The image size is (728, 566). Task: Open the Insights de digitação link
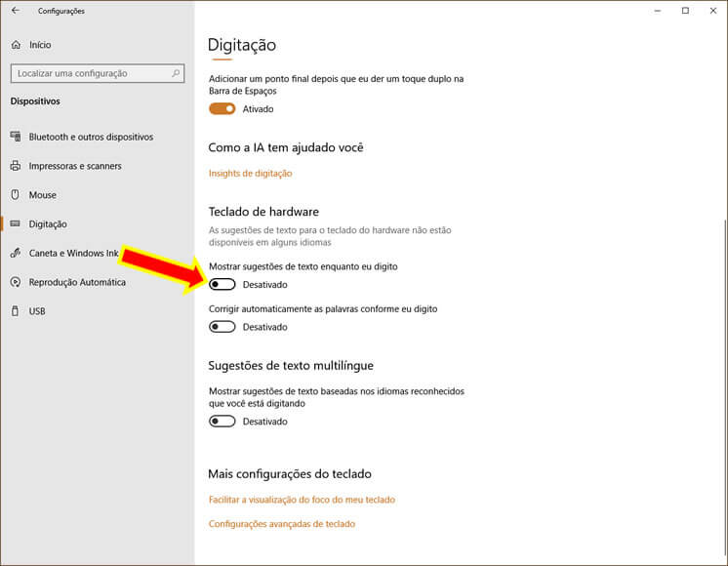(x=250, y=174)
